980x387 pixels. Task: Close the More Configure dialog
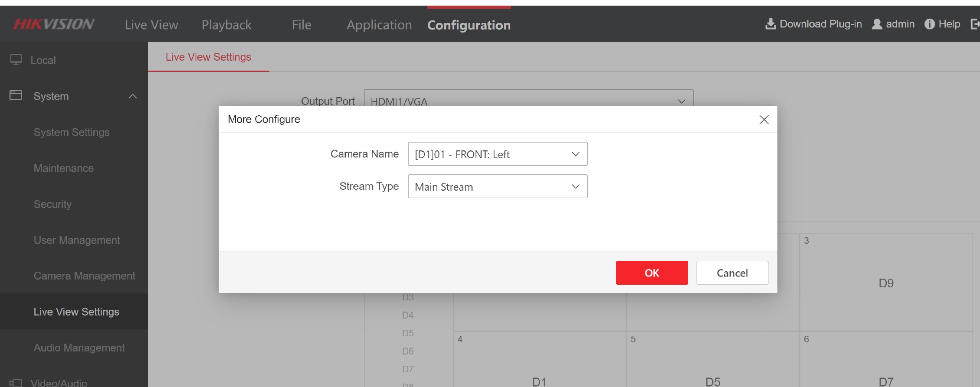pos(764,120)
